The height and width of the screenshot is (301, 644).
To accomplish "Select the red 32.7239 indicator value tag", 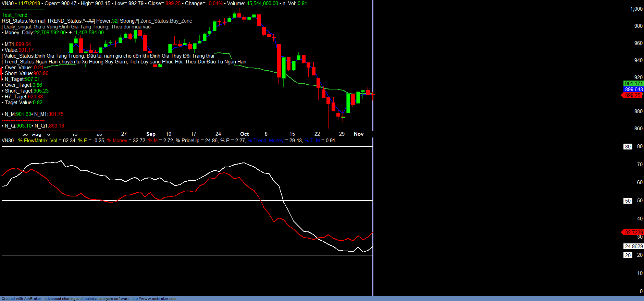I will [633, 232].
